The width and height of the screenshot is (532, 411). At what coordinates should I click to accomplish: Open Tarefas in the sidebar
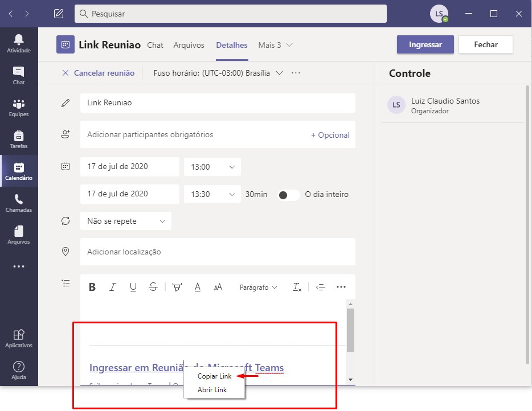[x=19, y=139]
